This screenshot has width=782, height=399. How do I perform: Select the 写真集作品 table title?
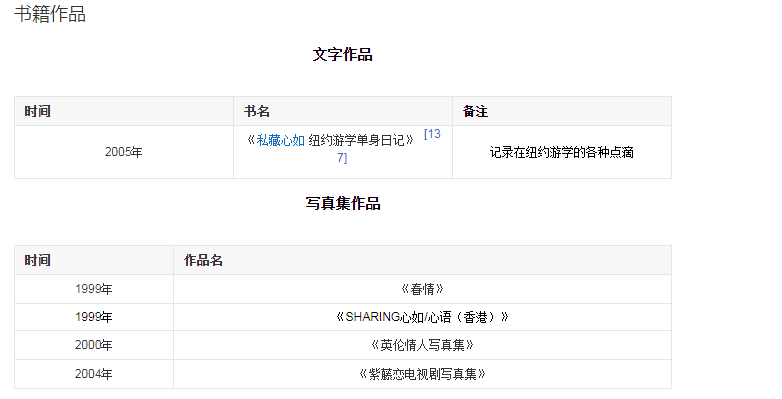(x=343, y=203)
